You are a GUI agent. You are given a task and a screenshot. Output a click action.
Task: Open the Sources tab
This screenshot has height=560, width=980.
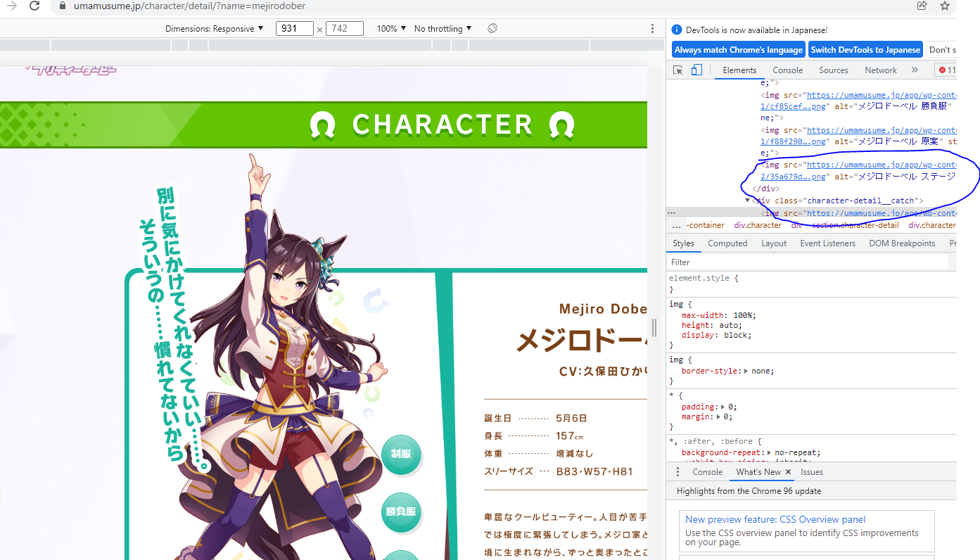[x=834, y=70]
